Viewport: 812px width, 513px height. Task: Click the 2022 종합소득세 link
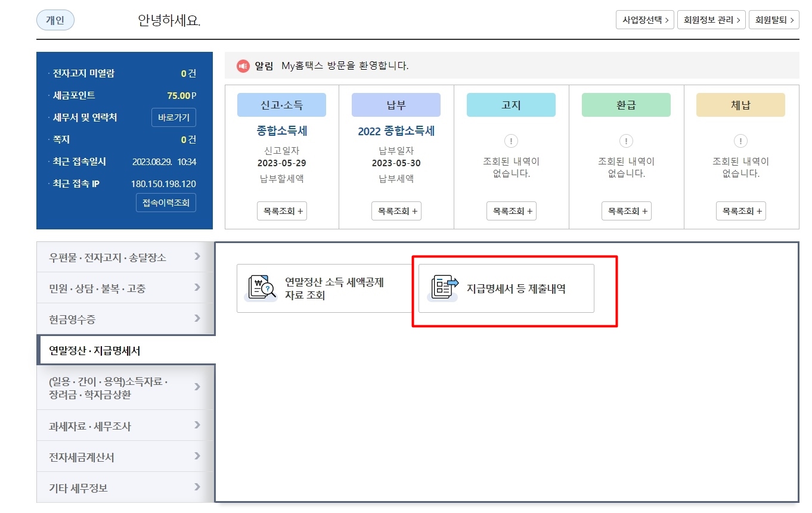pos(396,131)
